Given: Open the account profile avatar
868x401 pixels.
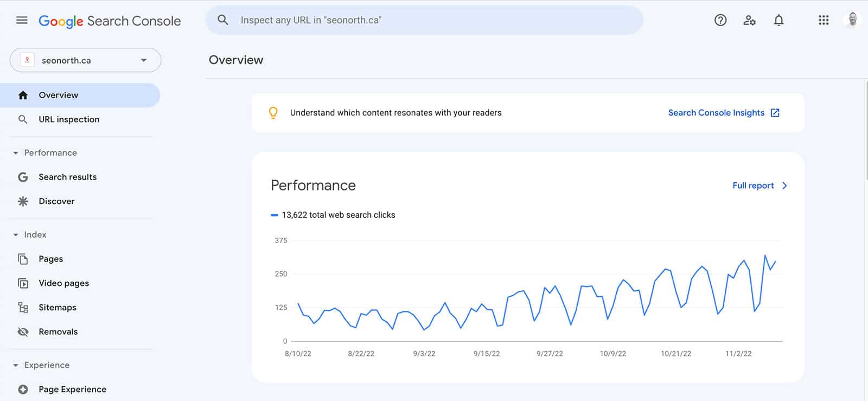Looking at the screenshot, I should click(x=852, y=20).
